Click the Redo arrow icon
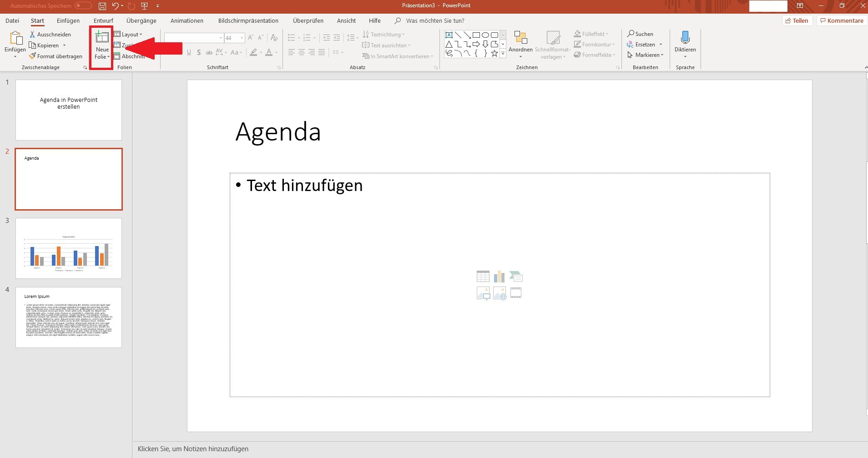 pos(131,6)
